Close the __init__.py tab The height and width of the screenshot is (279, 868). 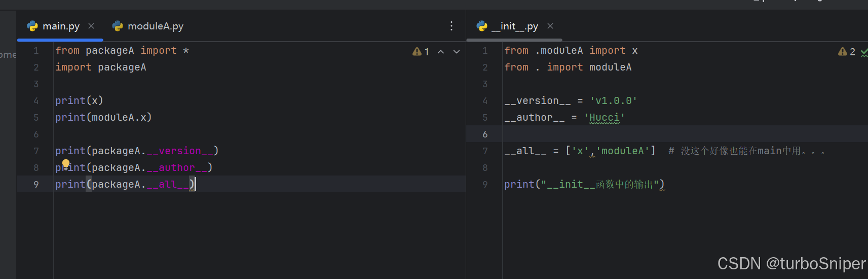[550, 26]
